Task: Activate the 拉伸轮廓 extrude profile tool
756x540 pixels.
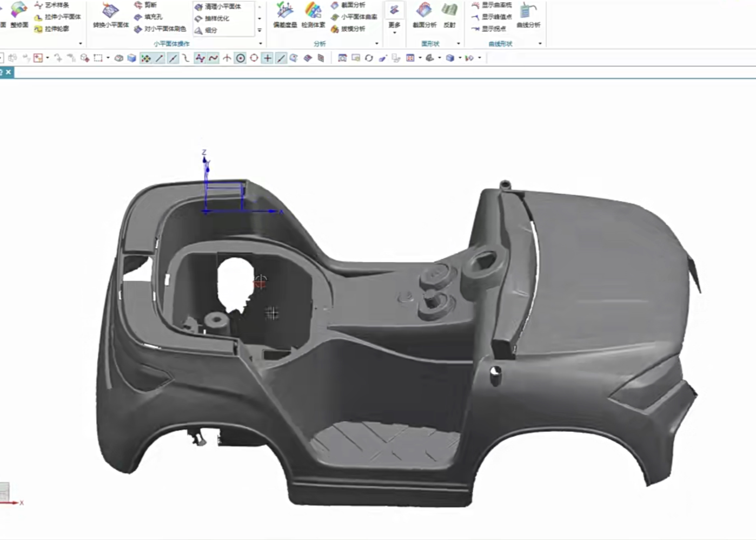Action: [52, 29]
